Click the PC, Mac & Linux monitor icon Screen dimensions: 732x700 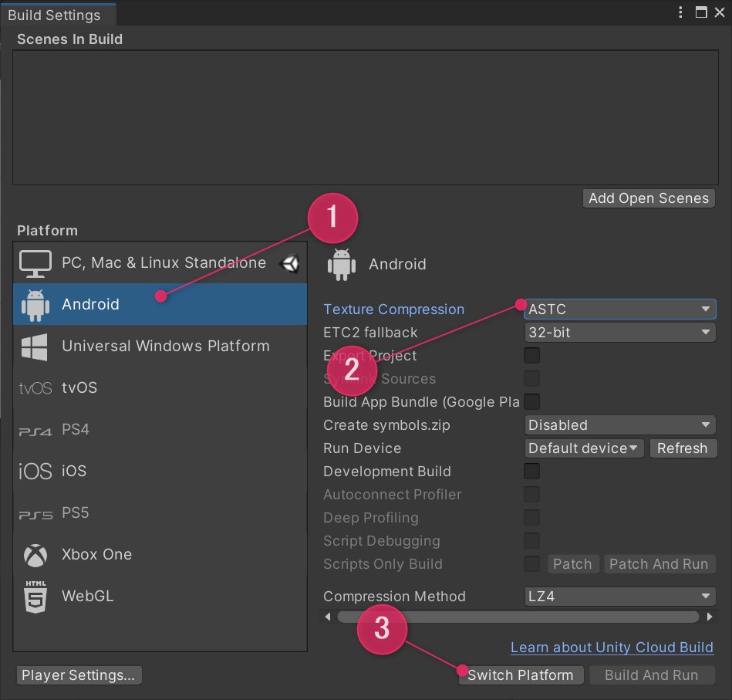(34, 262)
